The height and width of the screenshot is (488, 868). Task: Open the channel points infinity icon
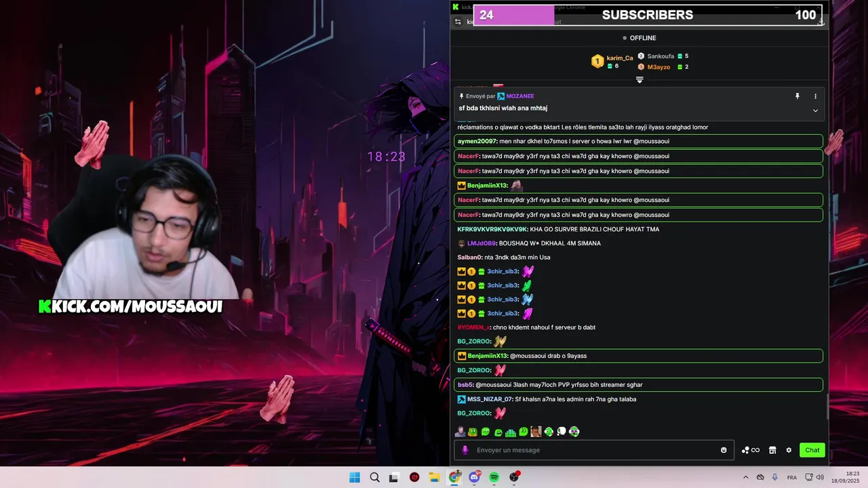click(x=751, y=450)
